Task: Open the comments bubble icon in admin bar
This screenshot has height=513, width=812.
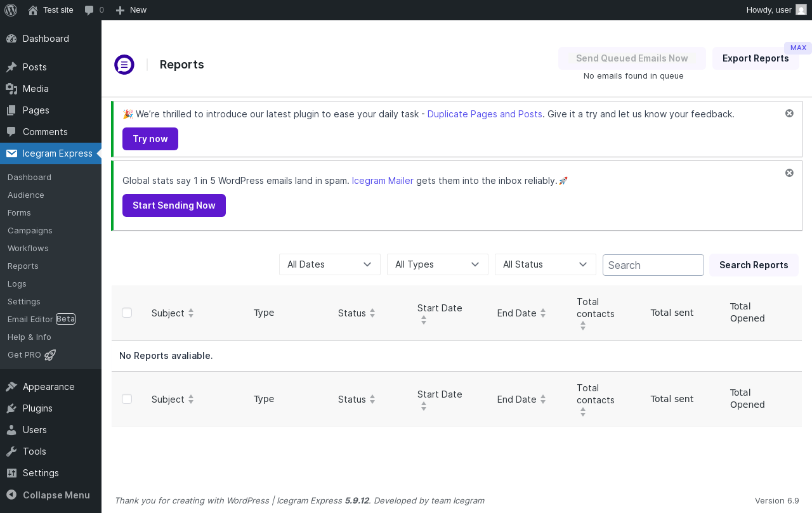Action: (89, 10)
